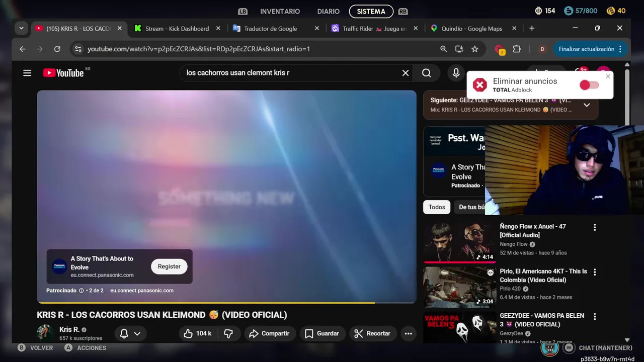Screen dimensions: 644x362
Task: Open options for Pirlo This Is Colombia video
Action: click(595, 272)
